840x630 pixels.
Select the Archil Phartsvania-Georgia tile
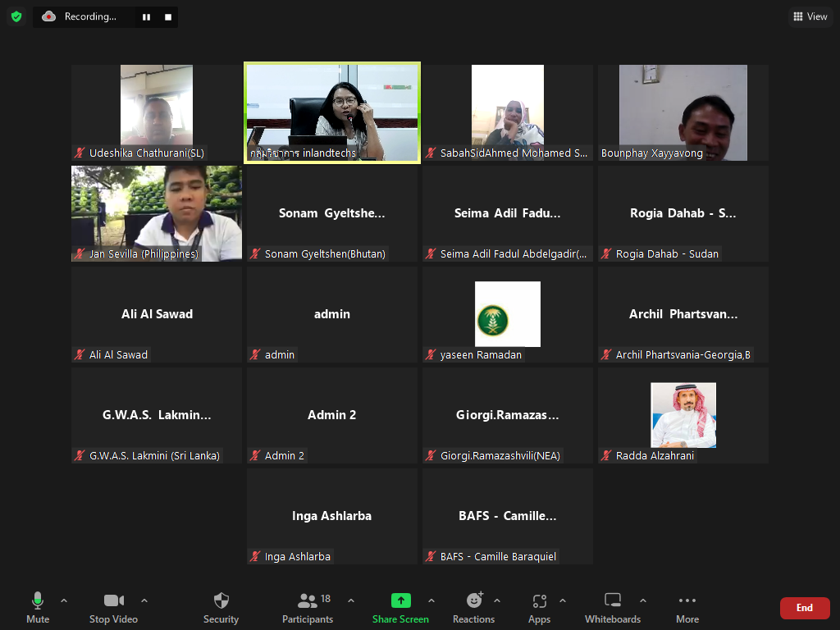pos(683,314)
